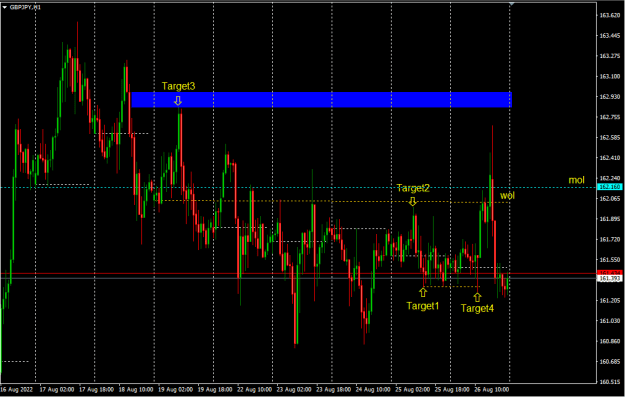Click the 23 Aug 18:00 time label
The height and width of the screenshot is (397, 625).
tap(334, 389)
